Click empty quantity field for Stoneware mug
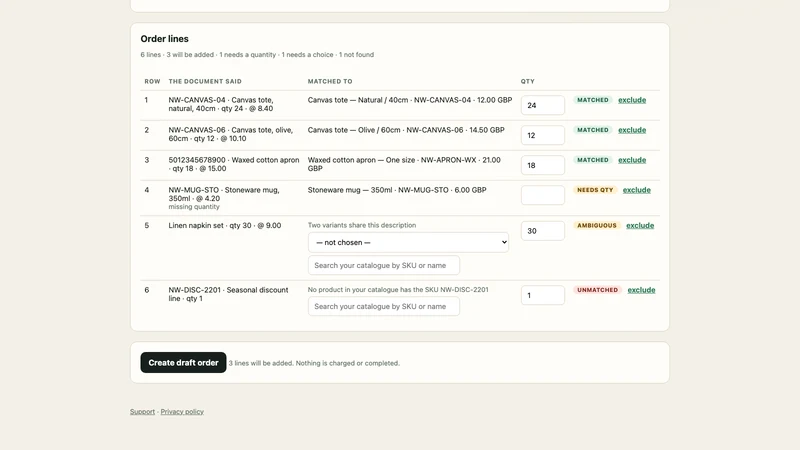This screenshot has height=450, width=800. [x=542, y=195]
